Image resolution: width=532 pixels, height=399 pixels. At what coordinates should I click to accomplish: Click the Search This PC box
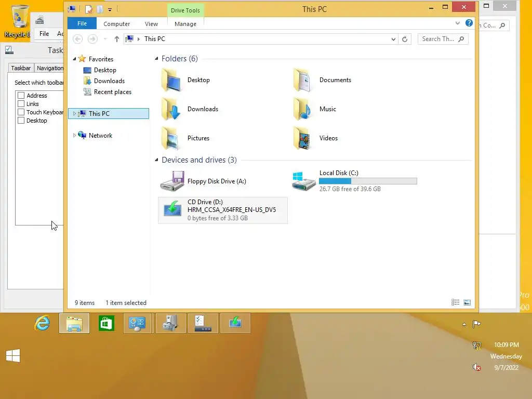pyautogui.click(x=443, y=39)
